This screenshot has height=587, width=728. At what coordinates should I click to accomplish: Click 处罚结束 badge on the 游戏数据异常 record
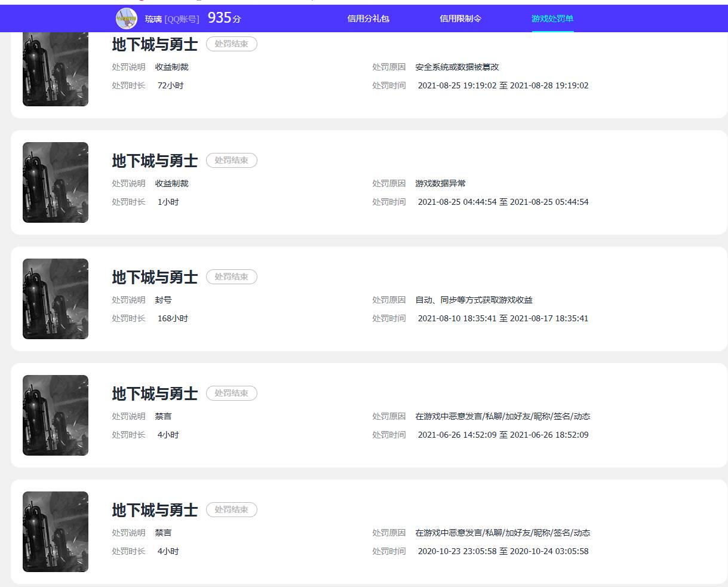click(x=231, y=161)
